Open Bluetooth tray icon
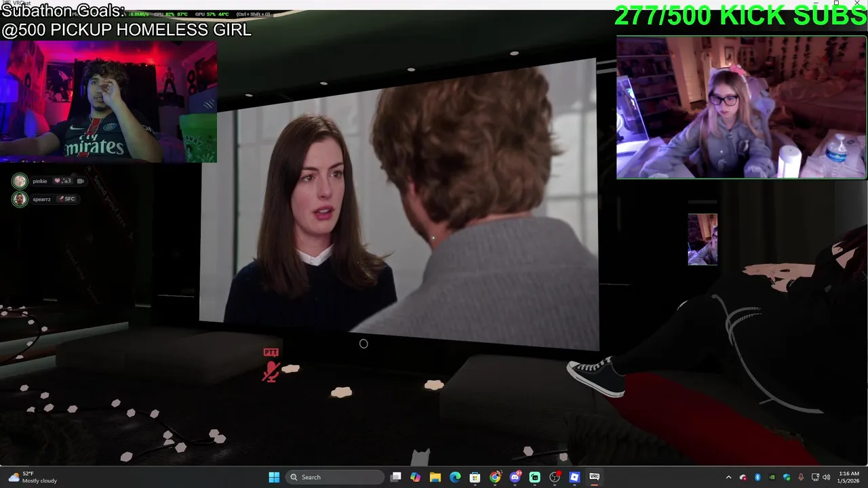 coord(757,477)
